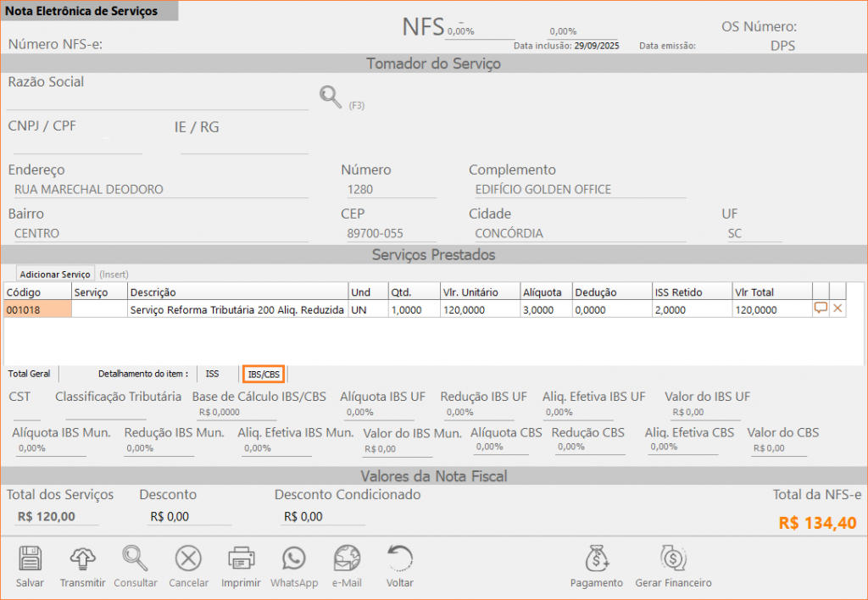Viewport: 868px width, 600px height.
Task: Go back using the Voltar icon
Action: [x=399, y=559]
